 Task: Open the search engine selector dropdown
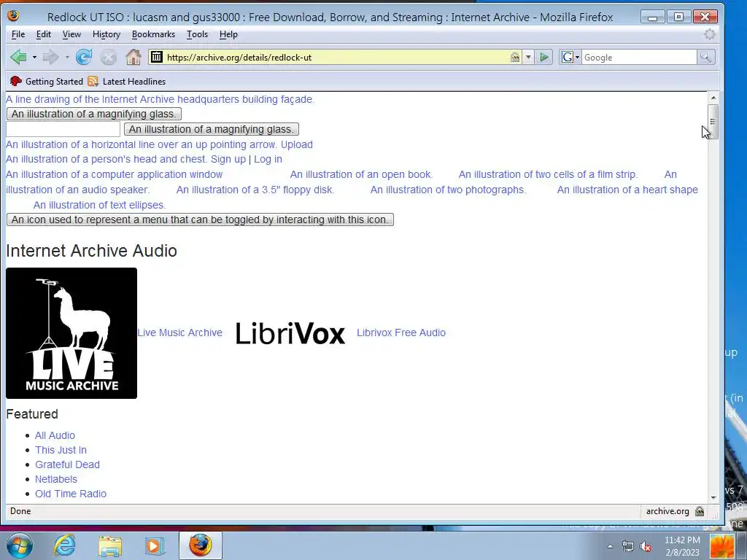[570, 57]
